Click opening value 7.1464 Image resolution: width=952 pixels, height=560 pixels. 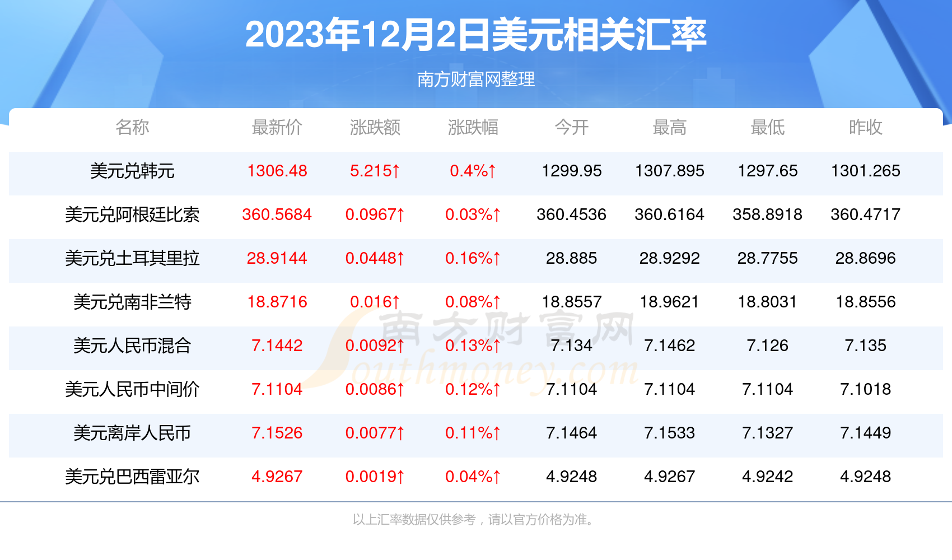pyautogui.click(x=572, y=433)
